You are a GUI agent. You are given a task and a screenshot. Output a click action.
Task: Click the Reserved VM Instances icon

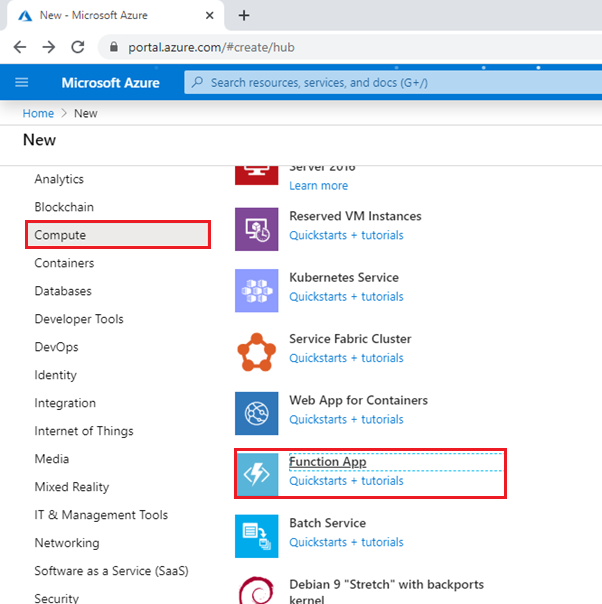pyautogui.click(x=257, y=229)
